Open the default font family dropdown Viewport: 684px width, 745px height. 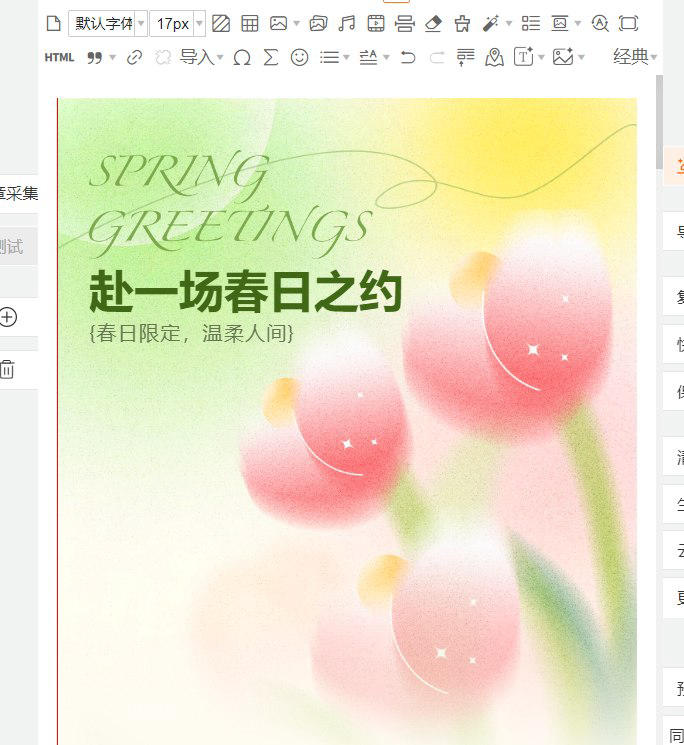pos(108,23)
